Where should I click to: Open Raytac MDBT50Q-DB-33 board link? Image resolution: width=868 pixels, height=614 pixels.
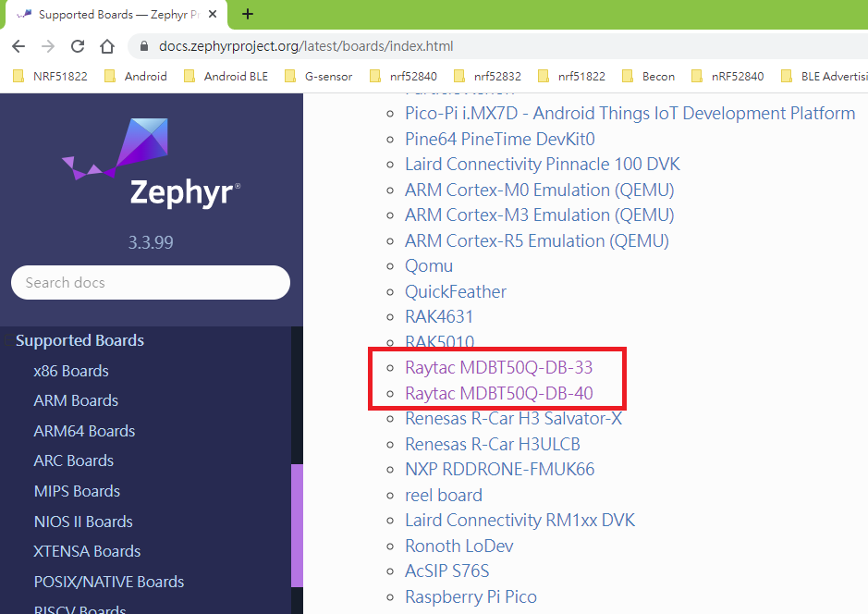click(498, 367)
